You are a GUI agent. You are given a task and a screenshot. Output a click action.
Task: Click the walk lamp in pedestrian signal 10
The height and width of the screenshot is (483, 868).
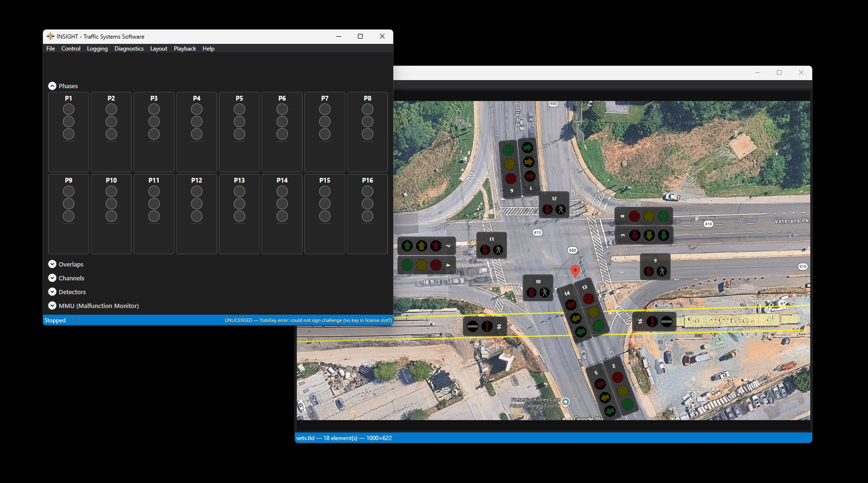[x=544, y=292]
